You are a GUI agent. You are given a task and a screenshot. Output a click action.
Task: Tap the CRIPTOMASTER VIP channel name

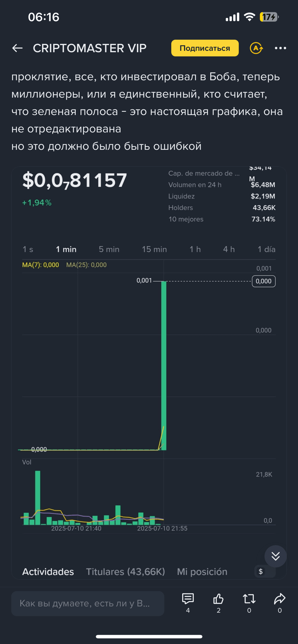point(90,48)
